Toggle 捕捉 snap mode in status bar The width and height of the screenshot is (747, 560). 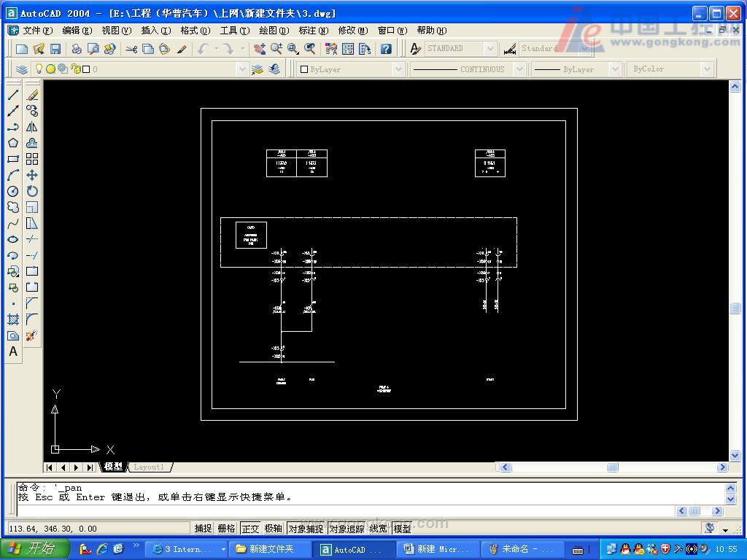coord(203,529)
